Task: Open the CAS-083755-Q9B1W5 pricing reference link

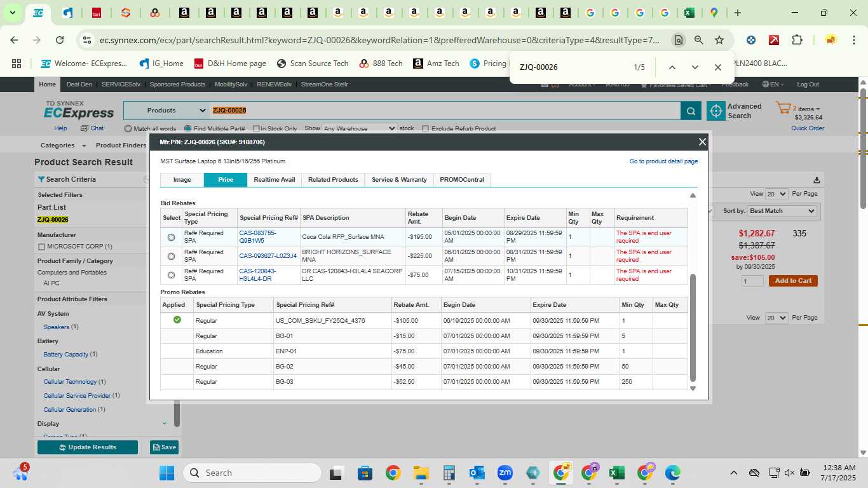Action: [257, 237]
